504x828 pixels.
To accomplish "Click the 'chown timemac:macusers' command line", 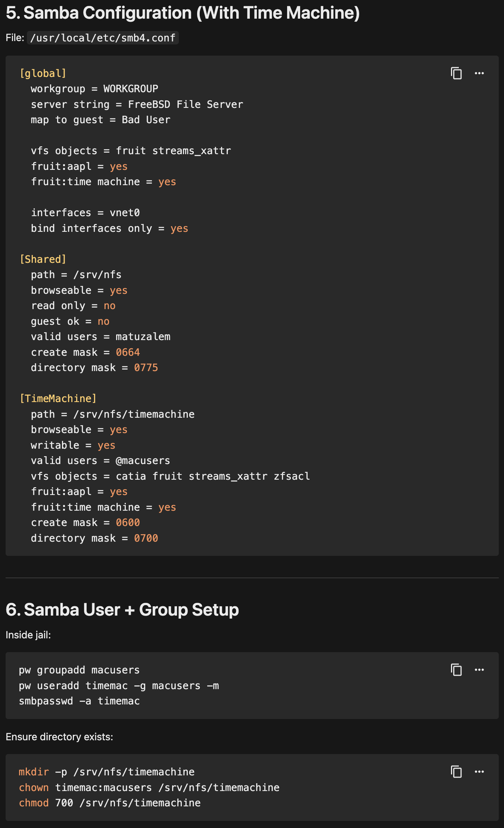I will pyautogui.click(x=149, y=787).
